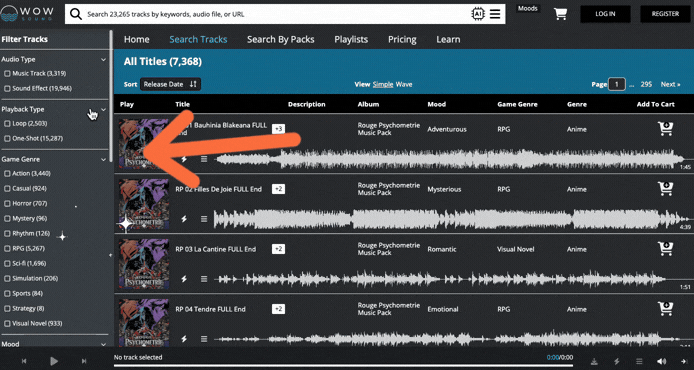Open the Playlists page
Viewport: 694px width, 370px height.
351,39
